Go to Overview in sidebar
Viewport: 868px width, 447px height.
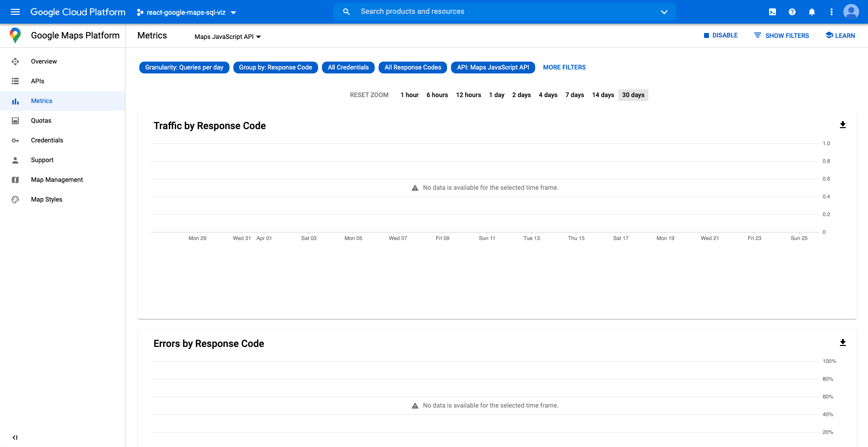(x=63, y=62)
